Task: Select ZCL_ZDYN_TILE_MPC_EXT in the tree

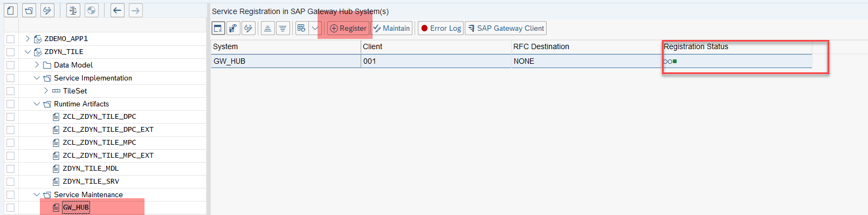Action: [108, 156]
